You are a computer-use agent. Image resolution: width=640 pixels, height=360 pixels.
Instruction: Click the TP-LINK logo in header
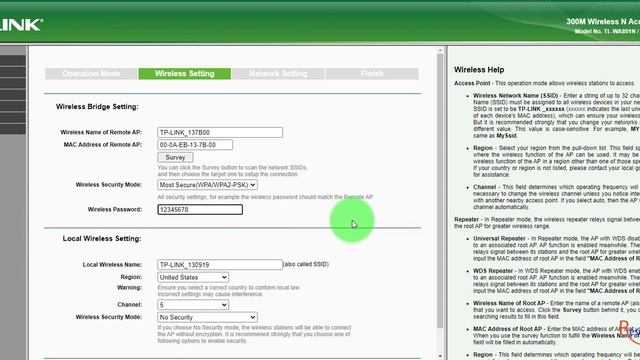21,25
